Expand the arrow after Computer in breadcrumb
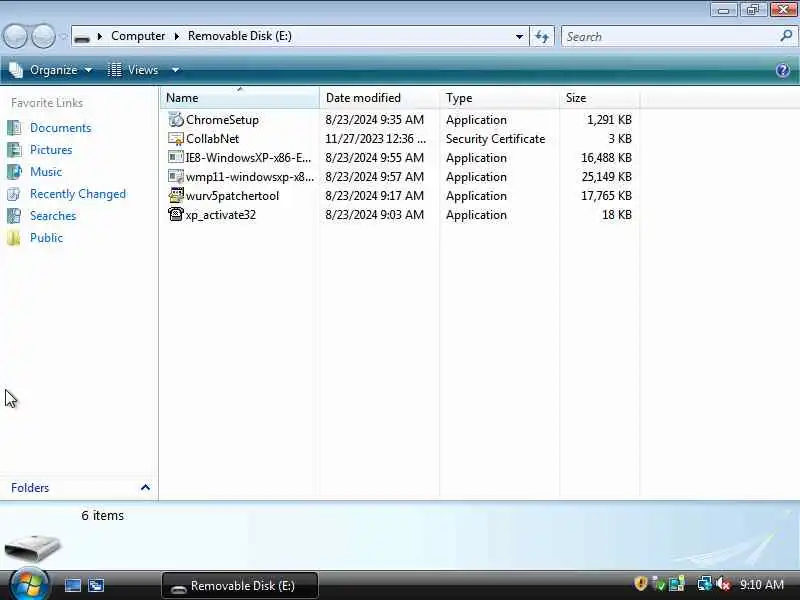Image resolution: width=800 pixels, height=600 pixels. [177, 36]
